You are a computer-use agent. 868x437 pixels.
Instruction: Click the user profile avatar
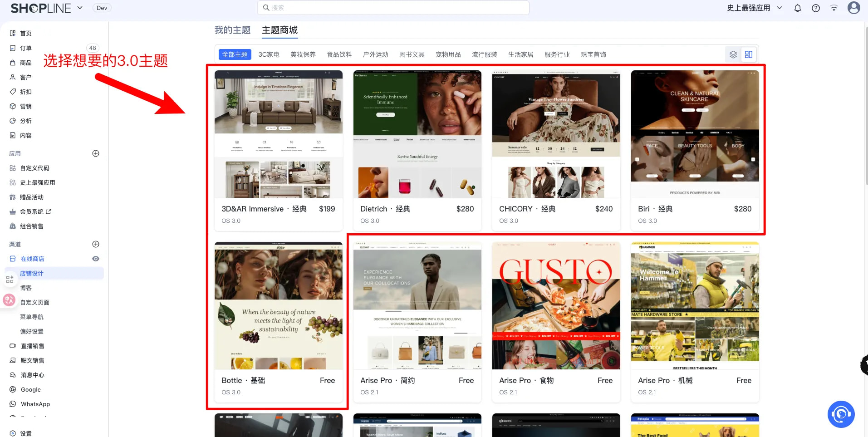click(853, 8)
